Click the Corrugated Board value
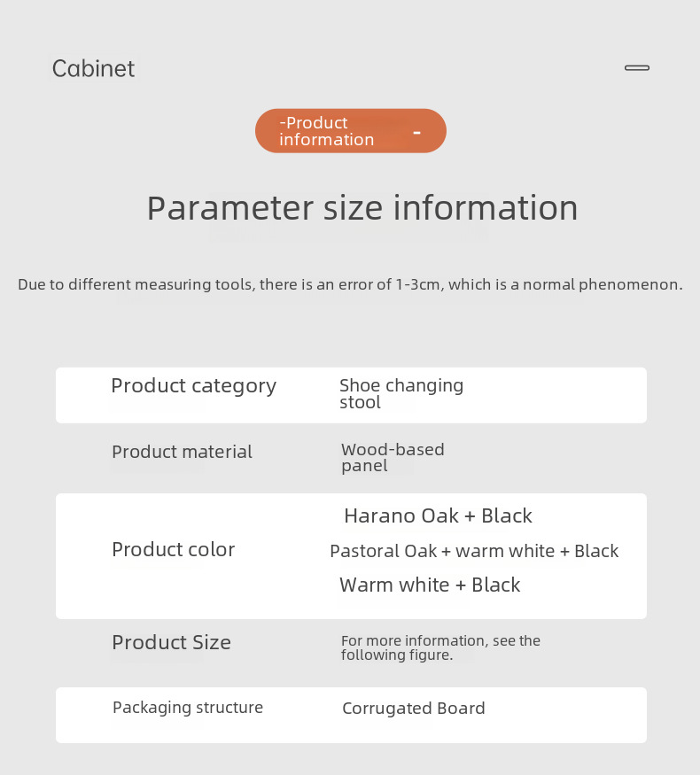Viewport: 700px width, 775px height. 413,709
